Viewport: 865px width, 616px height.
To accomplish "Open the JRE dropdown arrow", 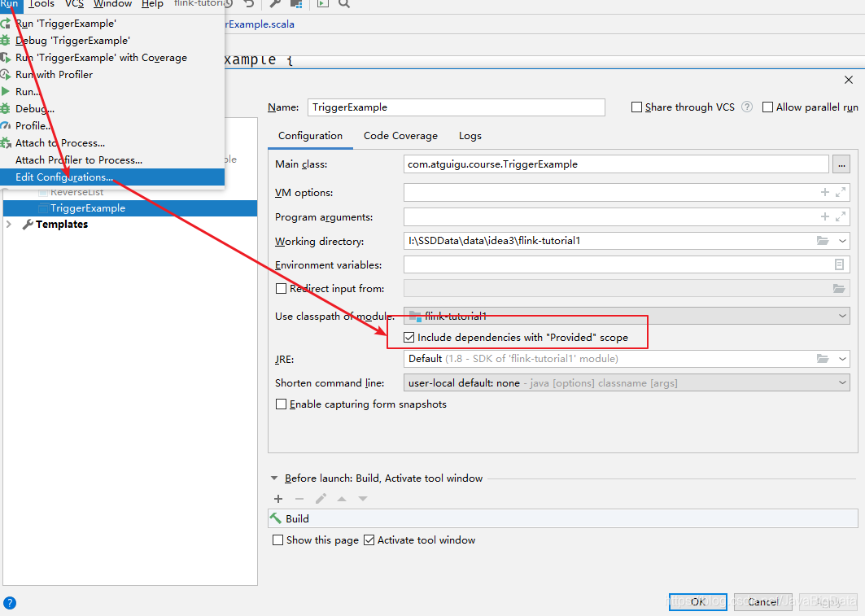I will coord(842,359).
